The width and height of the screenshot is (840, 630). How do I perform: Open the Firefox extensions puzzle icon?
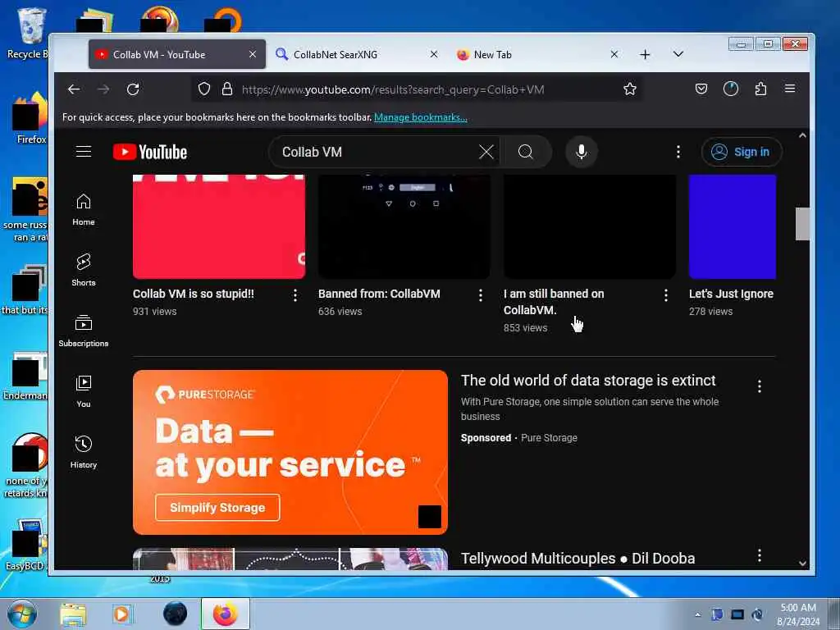[760, 89]
